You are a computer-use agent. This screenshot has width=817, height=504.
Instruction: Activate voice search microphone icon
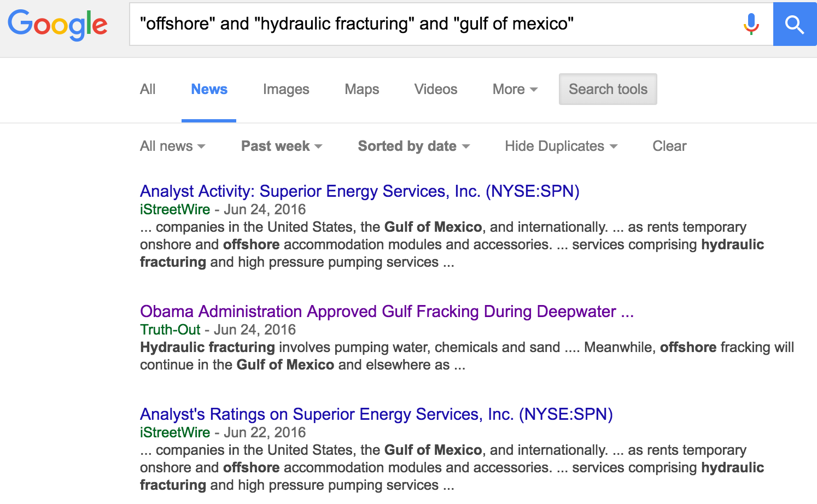(751, 24)
